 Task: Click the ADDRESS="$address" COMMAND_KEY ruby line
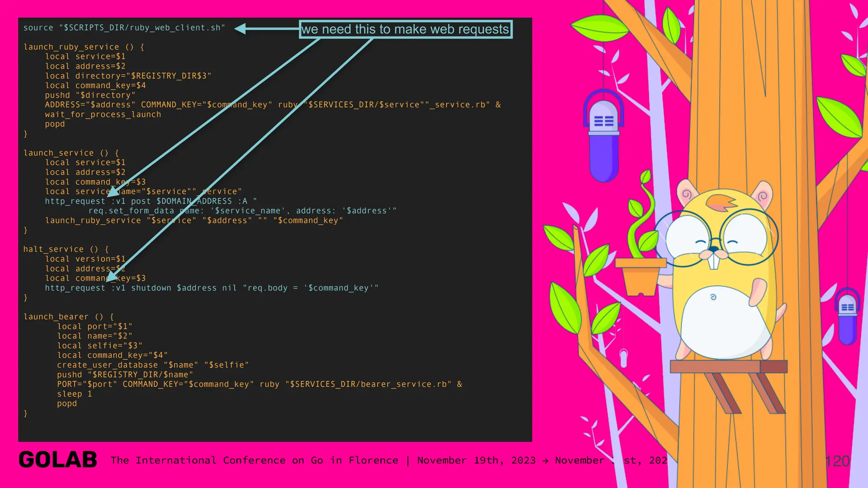click(273, 105)
